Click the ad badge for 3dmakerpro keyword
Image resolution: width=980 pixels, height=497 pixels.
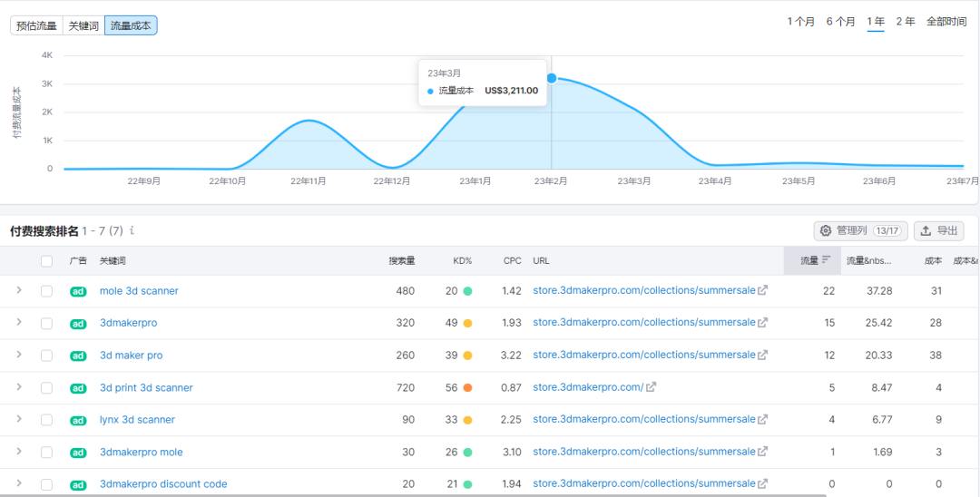click(x=79, y=324)
